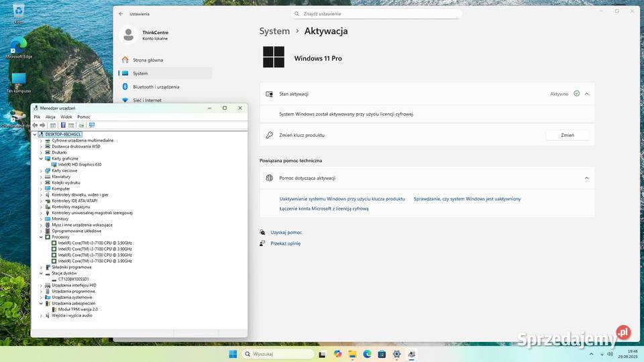This screenshot has height=362, width=644.
Task: Collapse the Procesory tree node
Action: point(41,237)
